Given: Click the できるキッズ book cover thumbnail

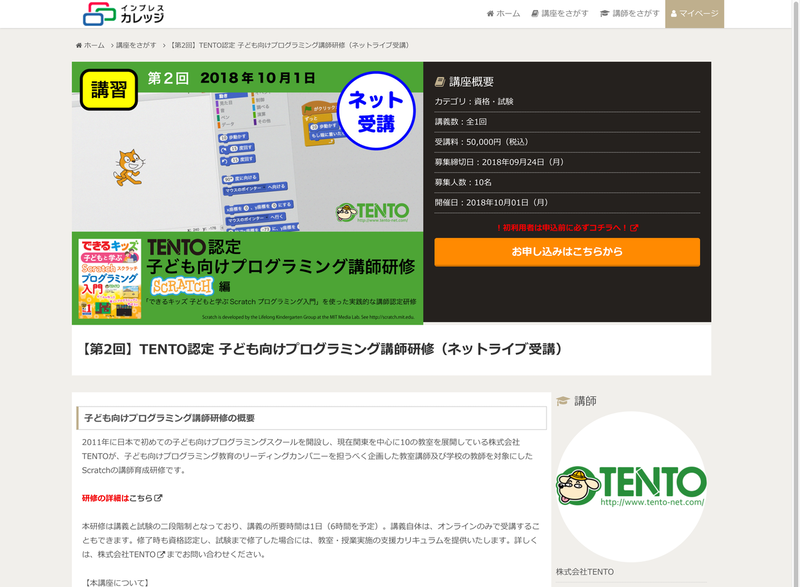Looking at the screenshot, I should pyautogui.click(x=110, y=279).
